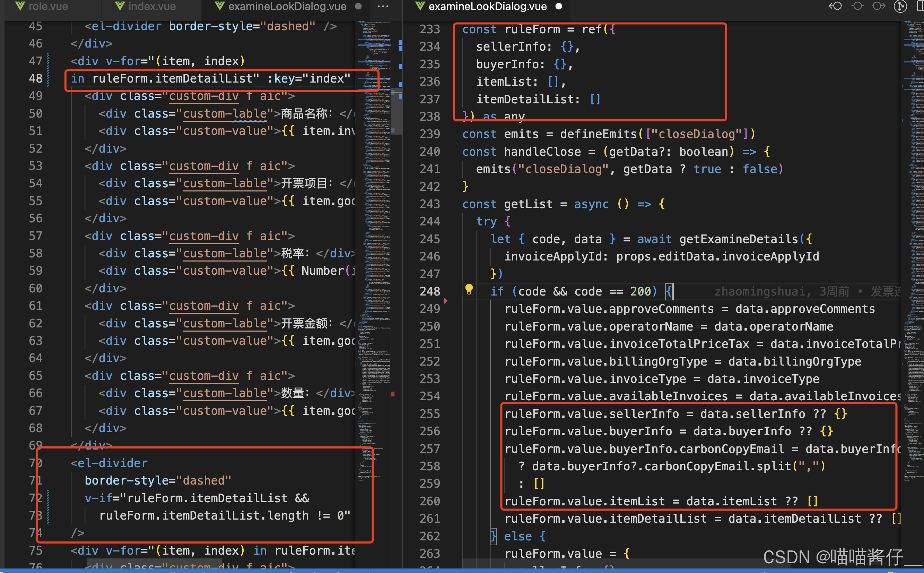Select left examineLookDialog.vue tab
The height and width of the screenshot is (573, 924).
(287, 6)
